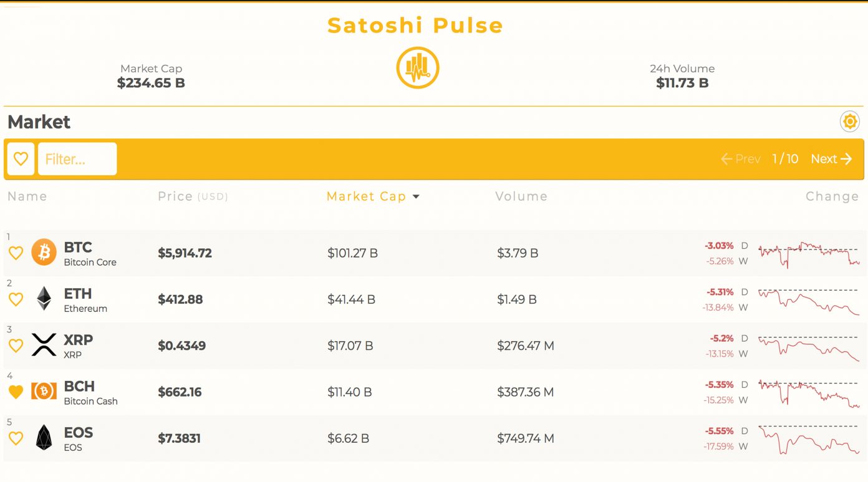The width and height of the screenshot is (868, 482).
Task: Sort by the Change column header
Action: coord(832,196)
